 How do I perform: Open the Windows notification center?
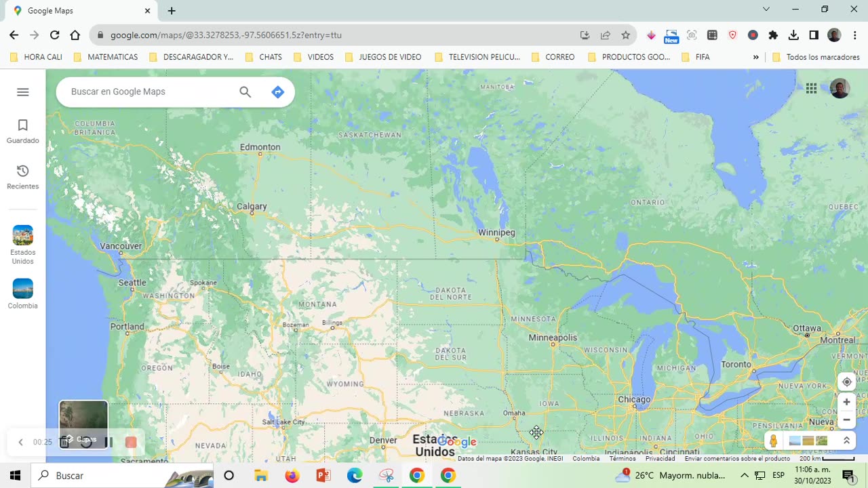tap(848, 476)
